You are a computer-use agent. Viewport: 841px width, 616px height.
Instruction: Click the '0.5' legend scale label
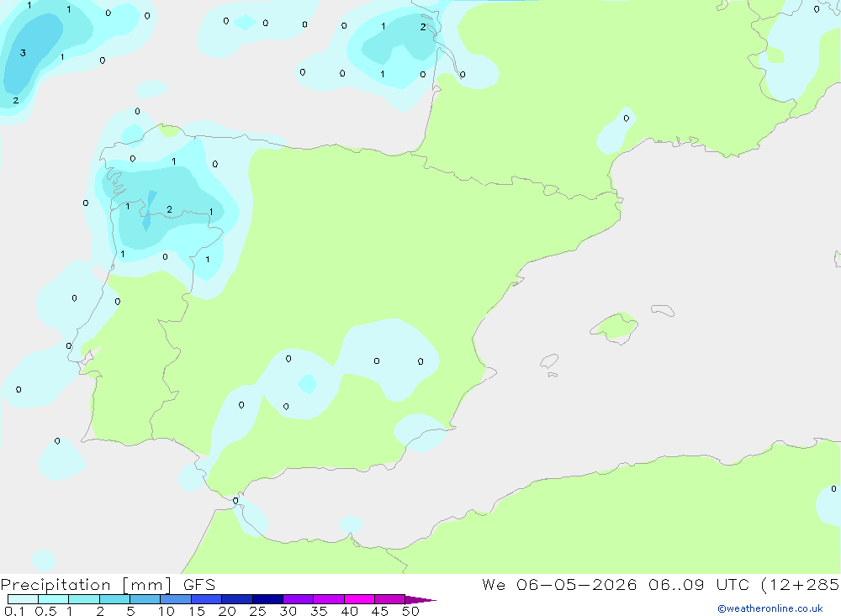45,611
